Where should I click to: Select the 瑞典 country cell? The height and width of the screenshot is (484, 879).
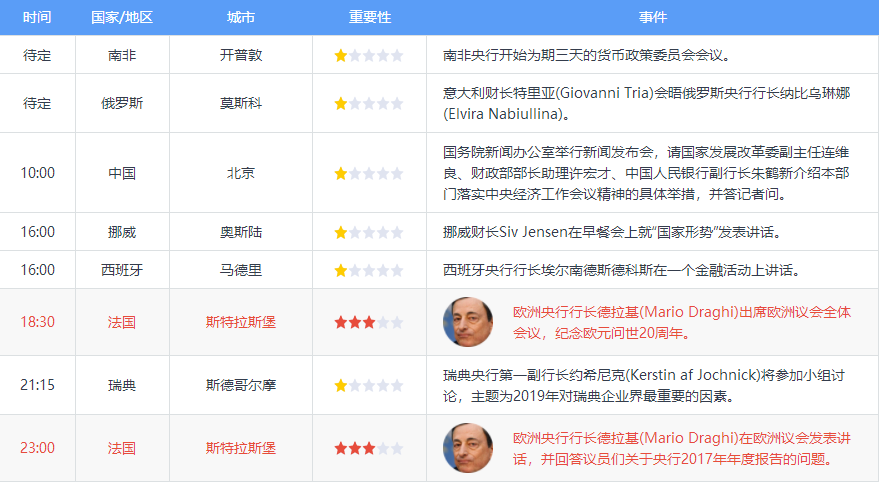122,385
